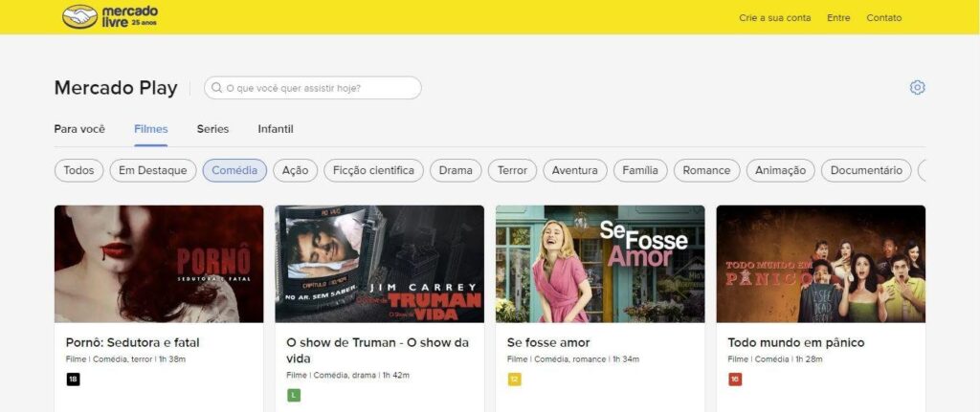Select the Comédia genre chip

coord(234,170)
